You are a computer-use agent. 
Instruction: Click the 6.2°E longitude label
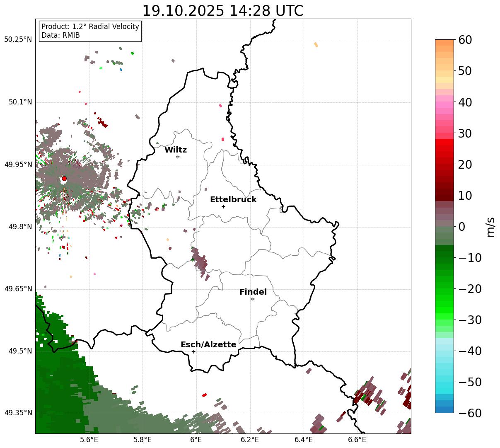(x=250, y=440)
